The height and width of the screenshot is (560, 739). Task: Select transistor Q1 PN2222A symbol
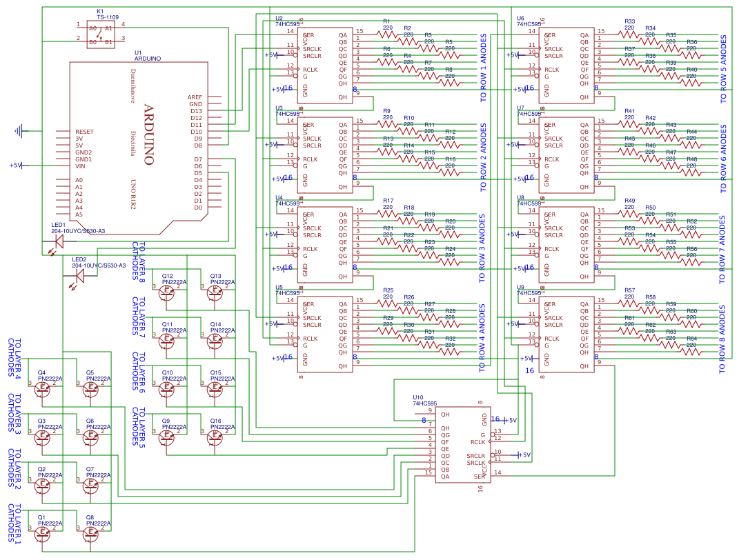point(42,533)
